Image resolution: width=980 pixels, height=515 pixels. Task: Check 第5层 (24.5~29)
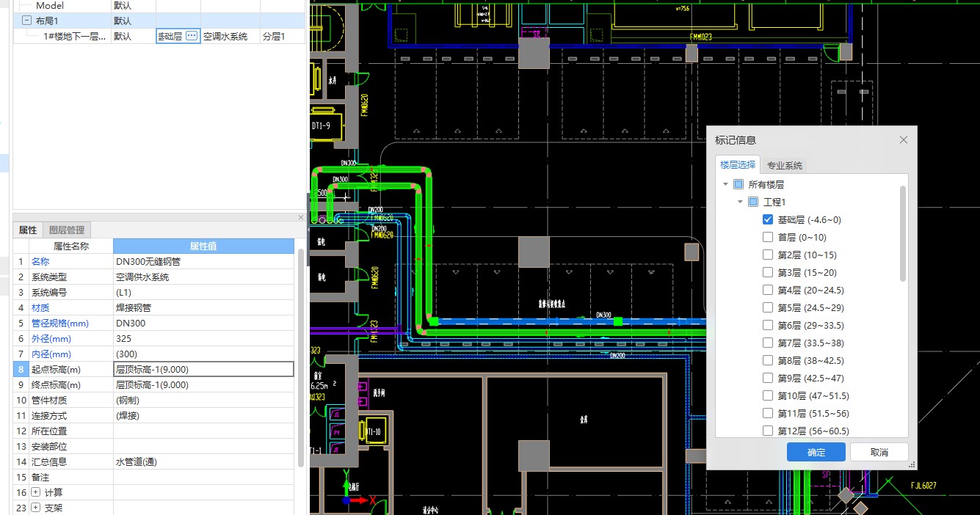coord(768,308)
